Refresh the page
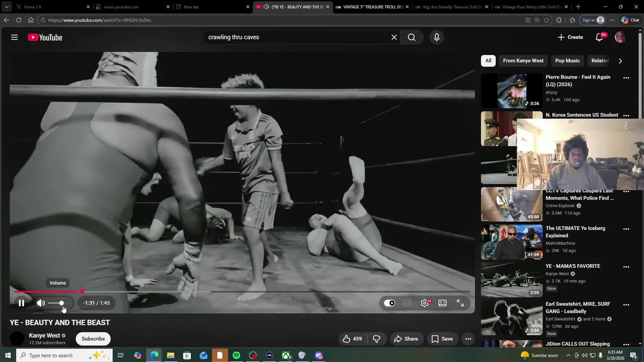Screen dimensions: 644x362 pos(19,20)
